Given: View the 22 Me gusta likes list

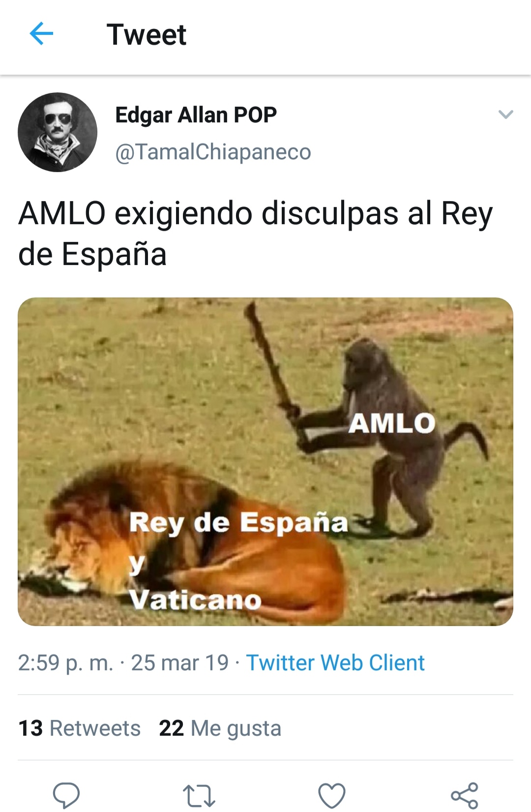Looking at the screenshot, I should click(220, 728).
